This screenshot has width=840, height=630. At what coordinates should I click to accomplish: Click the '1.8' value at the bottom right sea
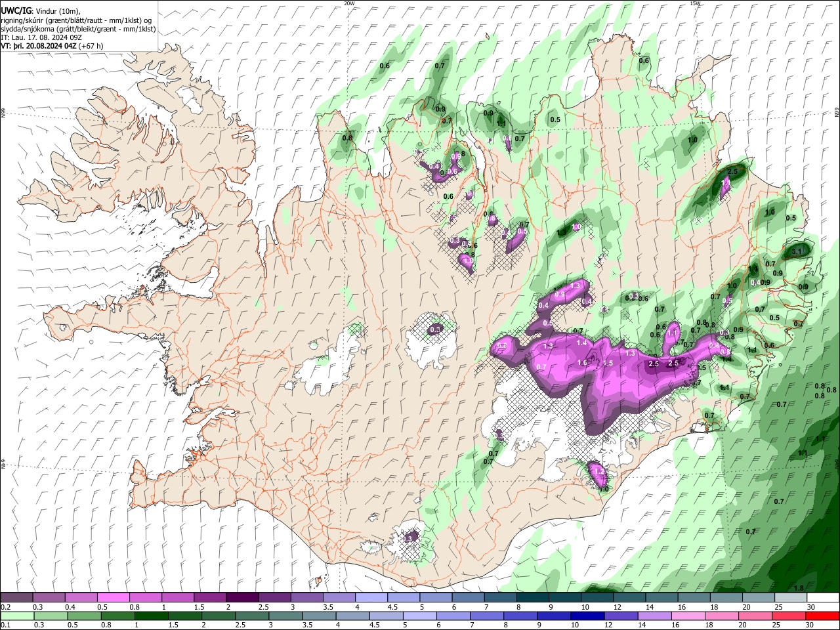(x=799, y=588)
